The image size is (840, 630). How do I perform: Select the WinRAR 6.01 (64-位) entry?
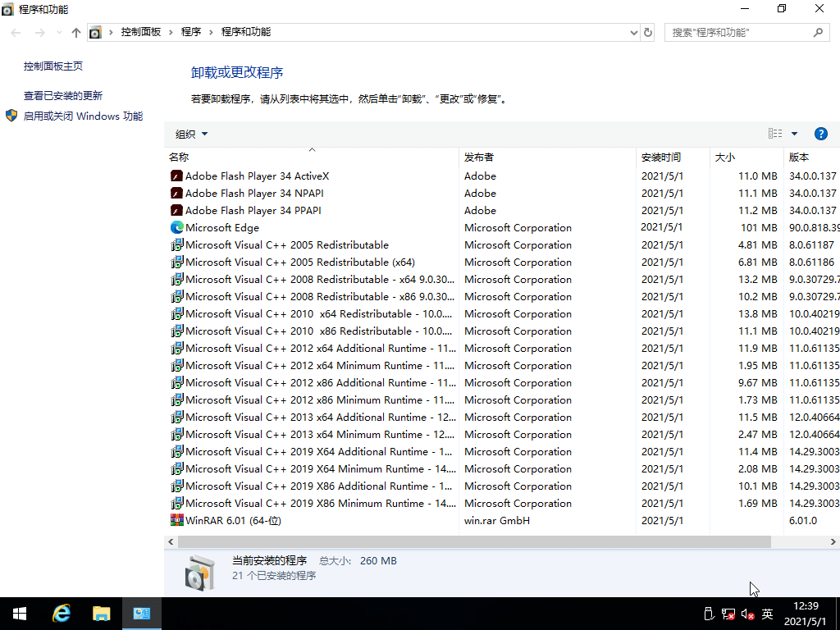click(232, 520)
